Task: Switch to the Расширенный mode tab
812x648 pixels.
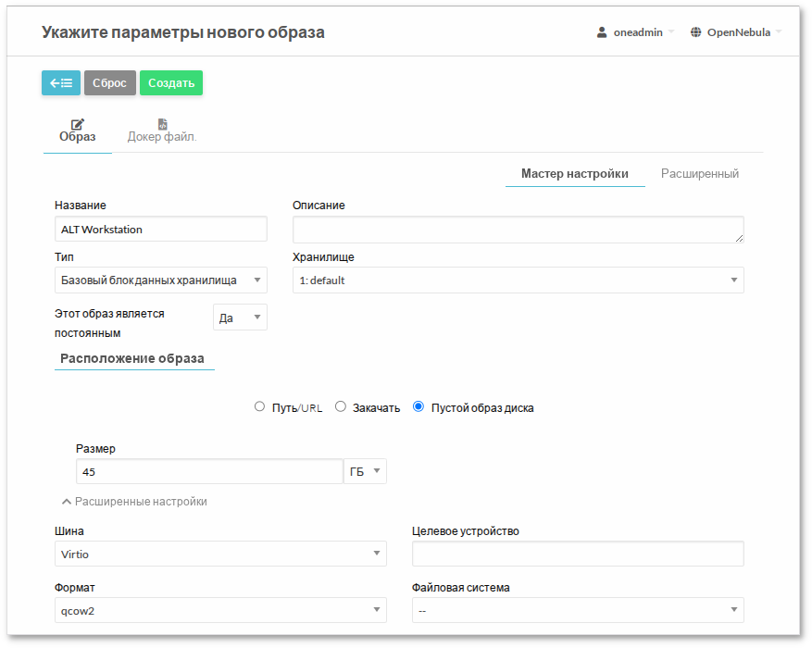Action: 699,173
